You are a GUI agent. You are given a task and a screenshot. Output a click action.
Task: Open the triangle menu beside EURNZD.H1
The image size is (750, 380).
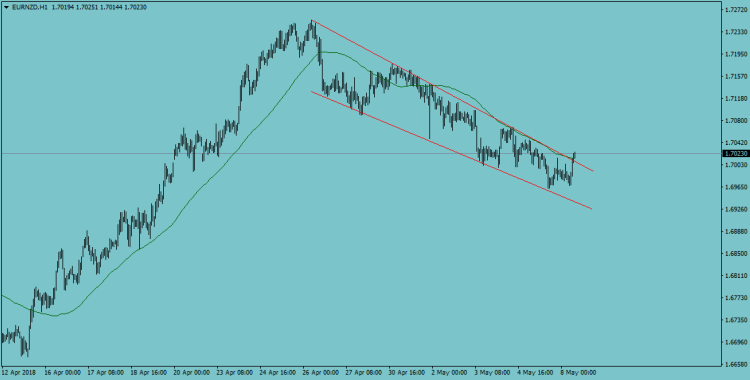6,7
